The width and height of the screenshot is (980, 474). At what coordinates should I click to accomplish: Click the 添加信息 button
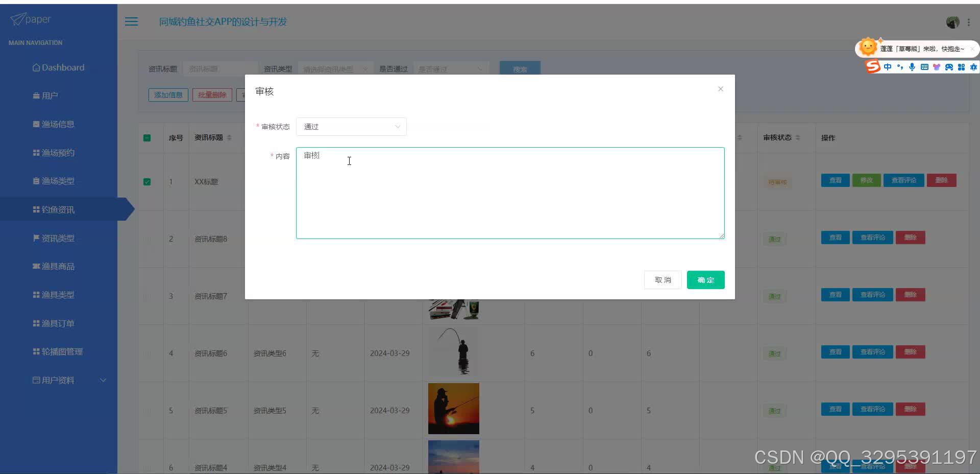tap(168, 95)
